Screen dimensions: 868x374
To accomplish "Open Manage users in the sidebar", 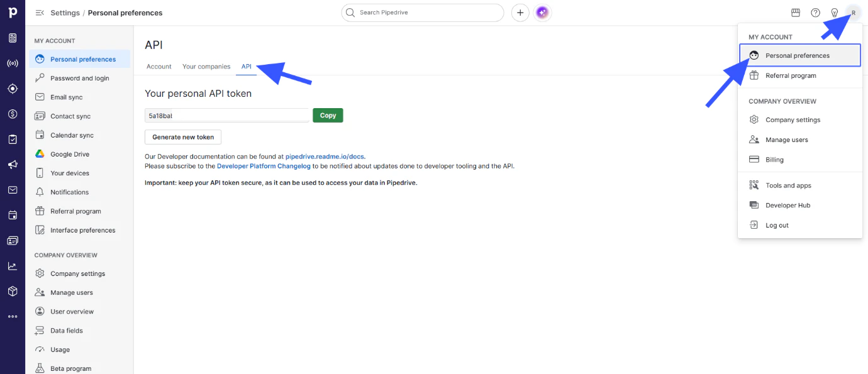I will 79,292.
